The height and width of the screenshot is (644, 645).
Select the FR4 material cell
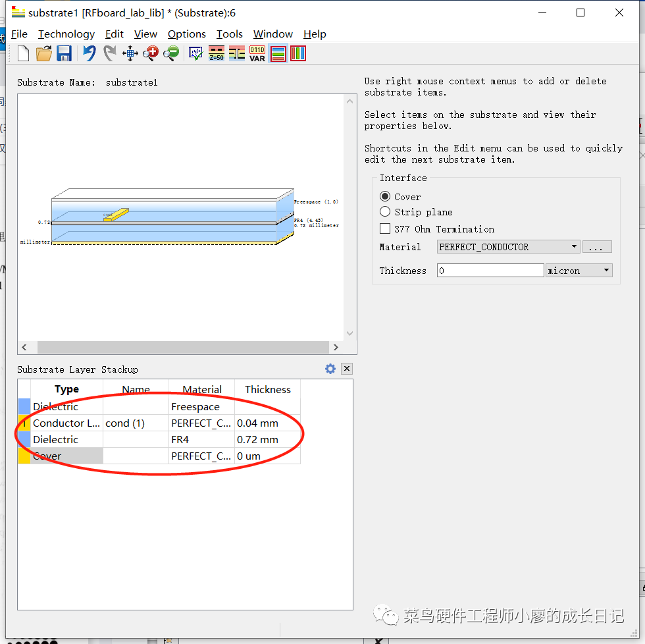click(x=201, y=439)
